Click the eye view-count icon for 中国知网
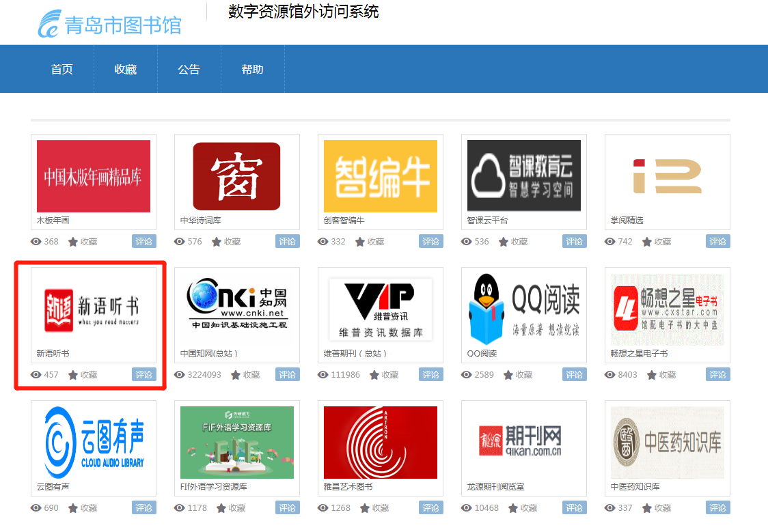 tap(179, 375)
